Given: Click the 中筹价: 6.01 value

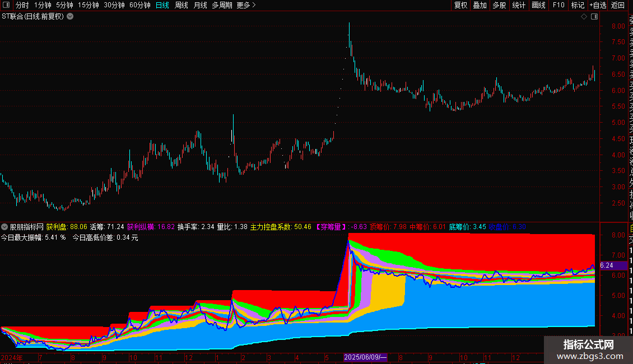Looking at the screenshot, I should (x=428, y=227).
